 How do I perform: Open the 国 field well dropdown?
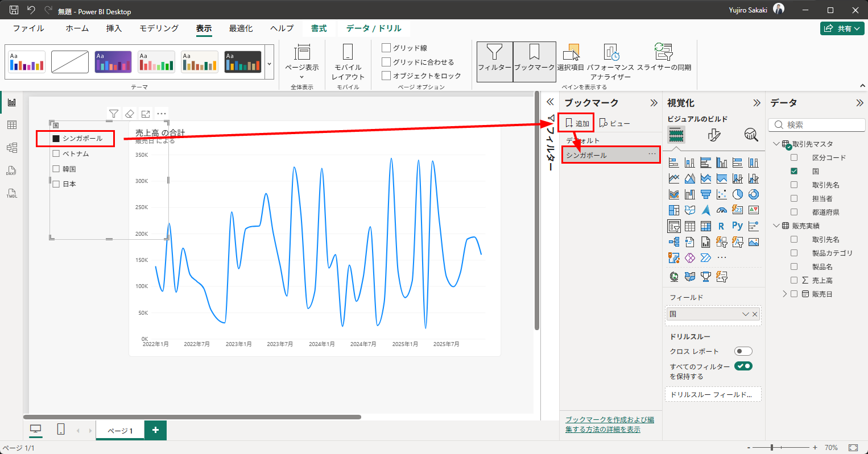tap(746, 314)
